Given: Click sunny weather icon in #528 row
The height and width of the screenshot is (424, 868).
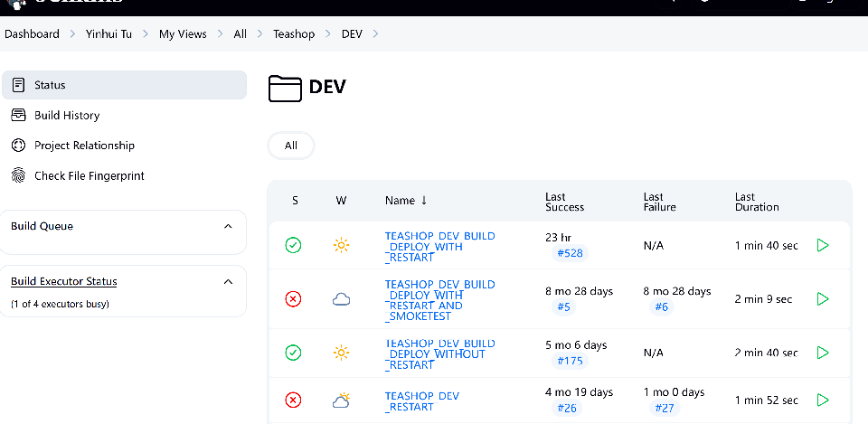Looking at the screenshot, I should 341,245.
